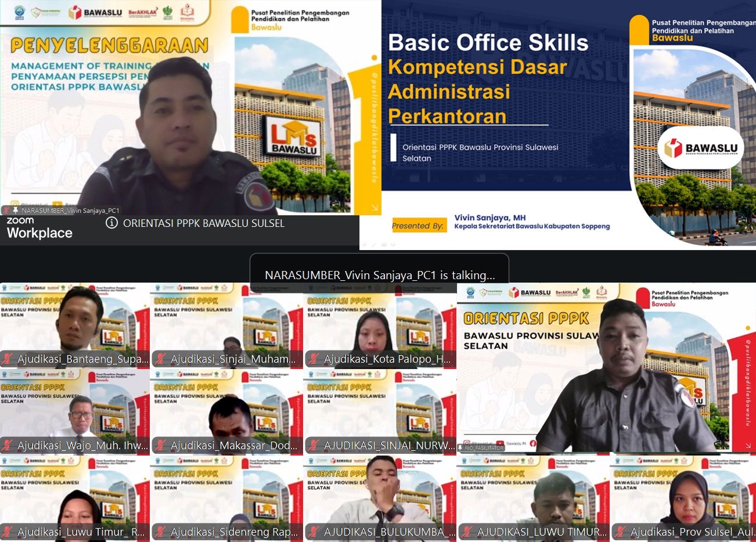Click 'Vivin Sanjaya, MH' presenter name on slide
Screen dimensions: 756x542
[490, 218]
